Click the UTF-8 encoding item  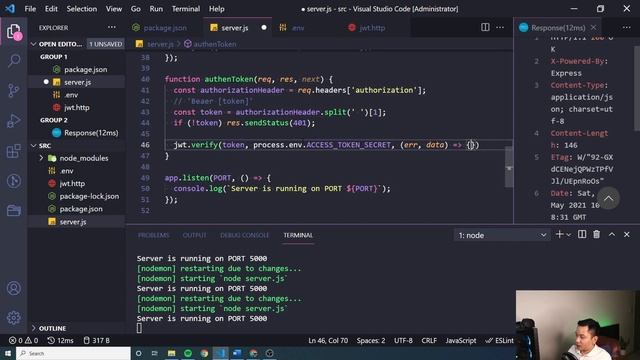pyautogui.click(x=403, y=340)
